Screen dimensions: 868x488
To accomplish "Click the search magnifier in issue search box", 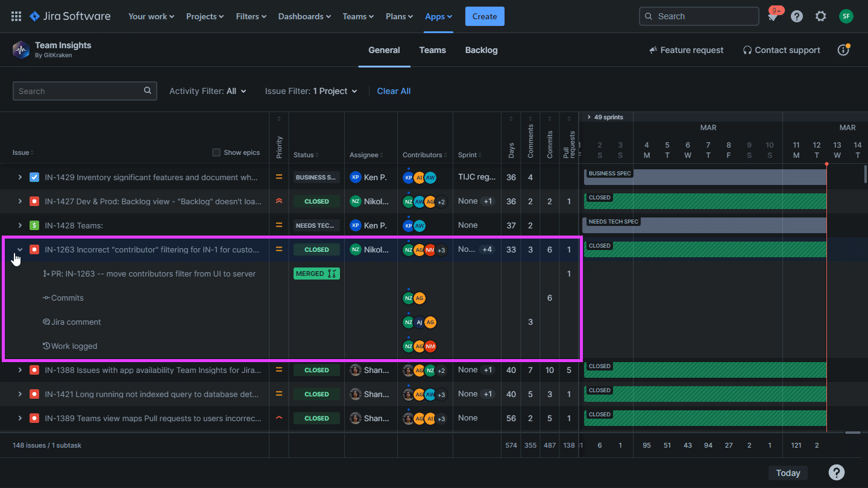I will pos(148,91).
